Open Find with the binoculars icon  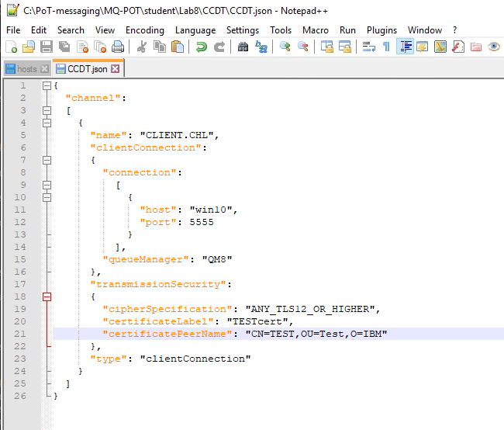click(243, 47)
